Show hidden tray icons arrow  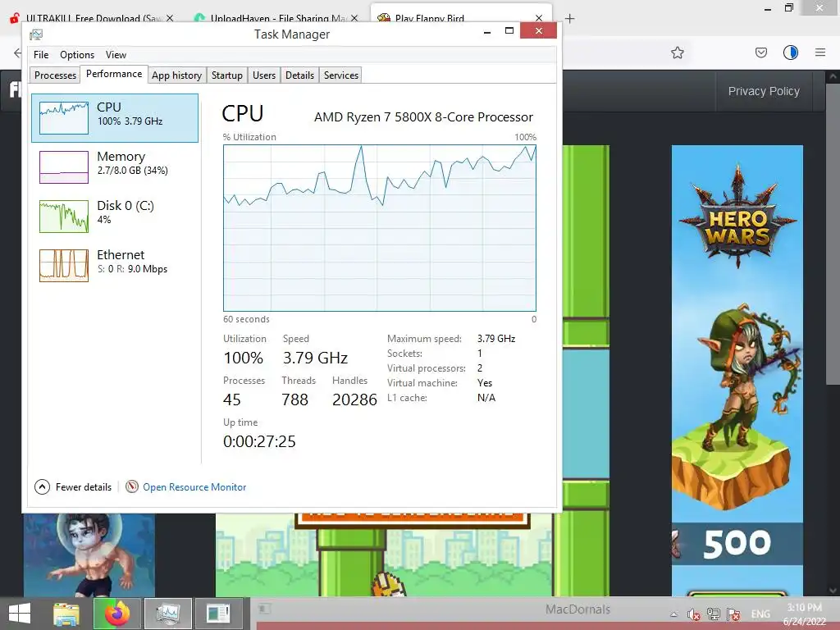674,614
